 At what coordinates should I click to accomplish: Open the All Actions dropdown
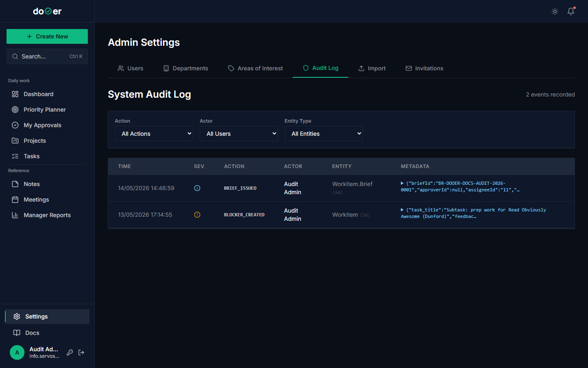pyautogui.click(x=154, y=134)
